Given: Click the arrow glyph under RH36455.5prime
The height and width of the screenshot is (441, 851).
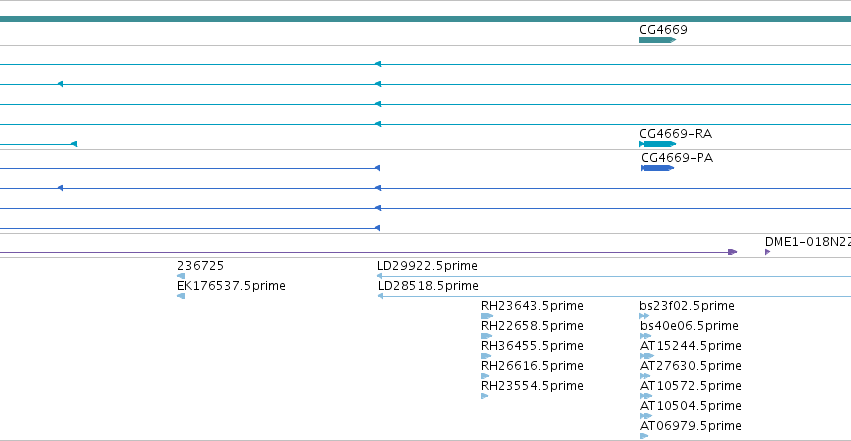Looking at the screenshot, I should (486, 356).
